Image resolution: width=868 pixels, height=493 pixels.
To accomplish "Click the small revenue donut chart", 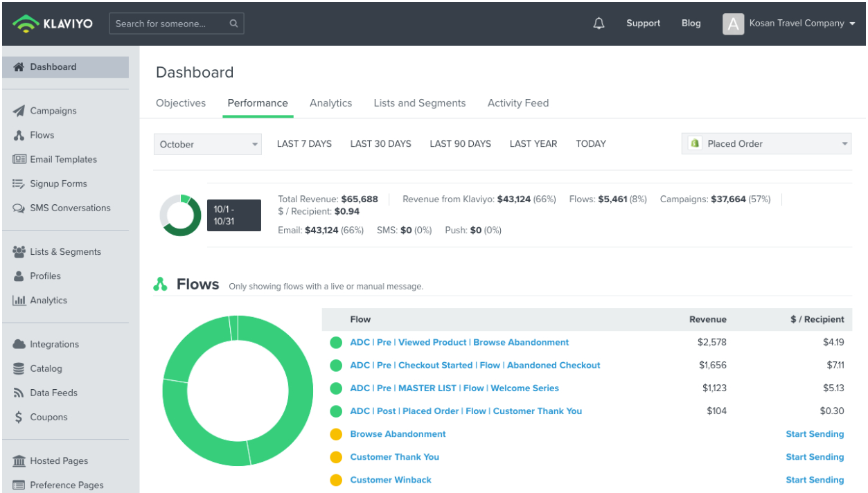I will 181,215.
